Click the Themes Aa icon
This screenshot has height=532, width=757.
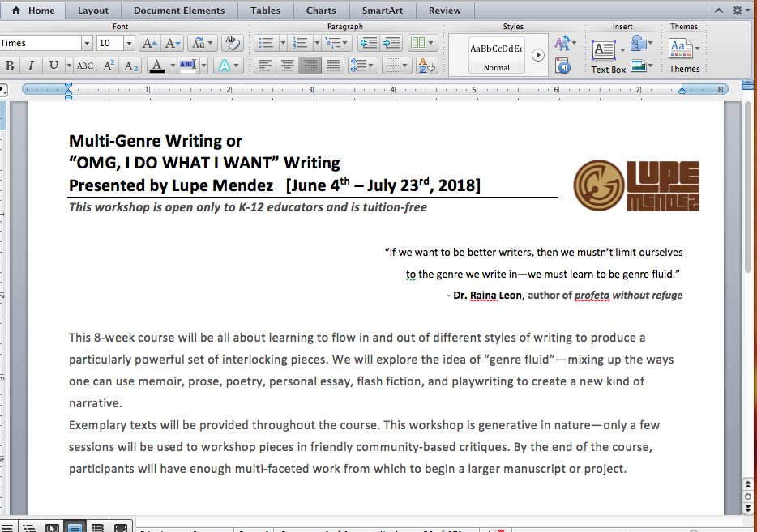point(680,49)
